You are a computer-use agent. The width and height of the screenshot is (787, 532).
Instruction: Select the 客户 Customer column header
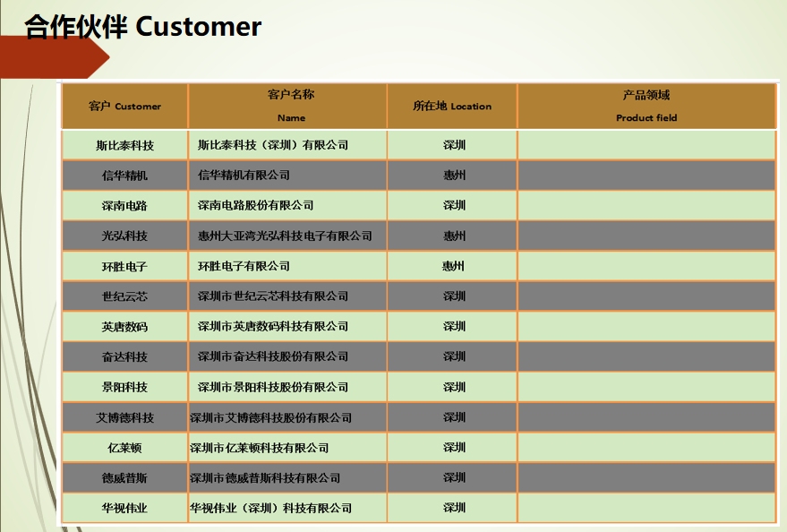125,106
